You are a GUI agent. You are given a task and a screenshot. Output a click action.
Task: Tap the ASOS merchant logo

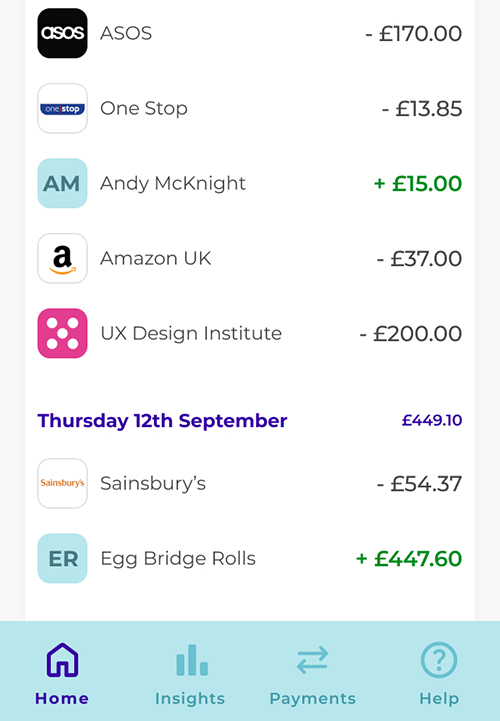tap(62, 33)
